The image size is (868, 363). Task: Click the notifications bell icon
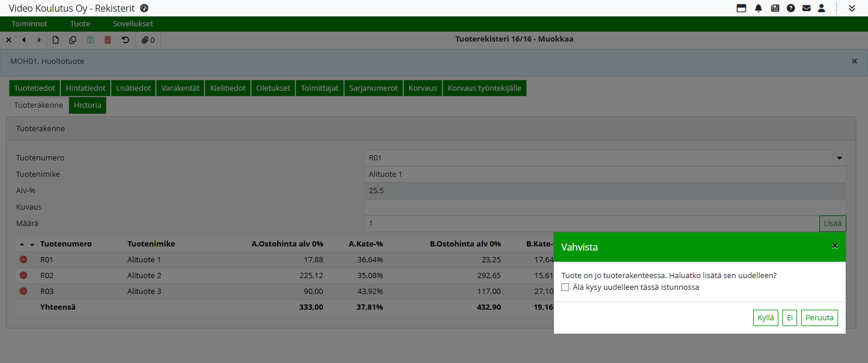pyautogui.click(x=758, y=8)
